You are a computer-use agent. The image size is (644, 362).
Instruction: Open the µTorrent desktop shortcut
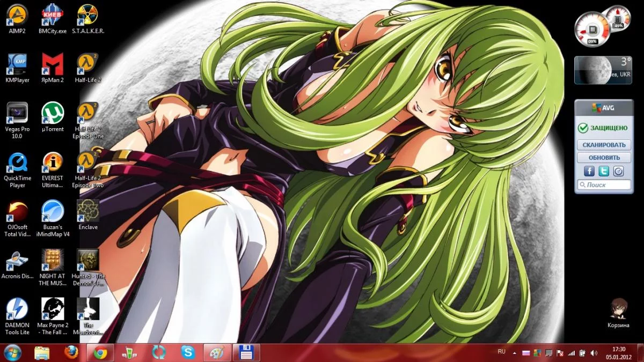pos(53,117)
